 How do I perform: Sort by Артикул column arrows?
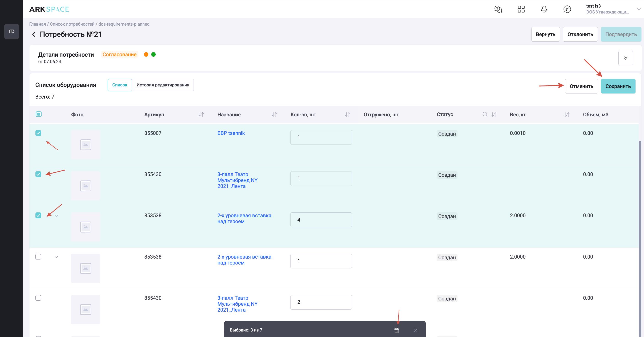pos(201,114)
